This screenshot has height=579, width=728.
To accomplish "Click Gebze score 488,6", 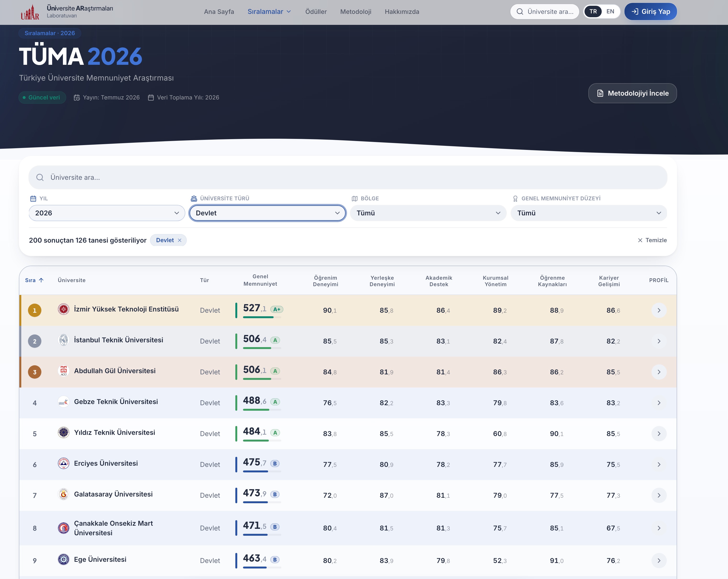I will [255, 401].
